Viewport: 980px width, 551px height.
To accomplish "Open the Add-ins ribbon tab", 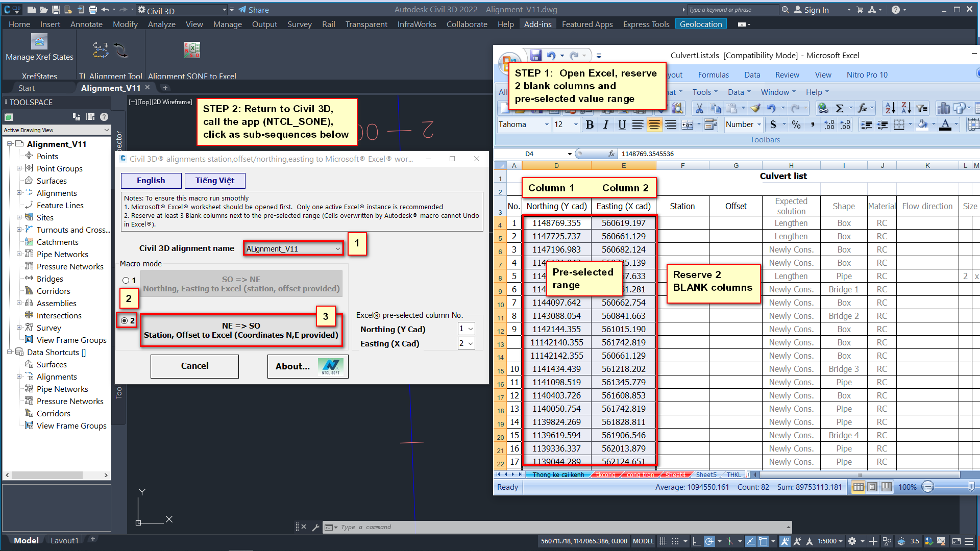I will (x=537, y=24).
